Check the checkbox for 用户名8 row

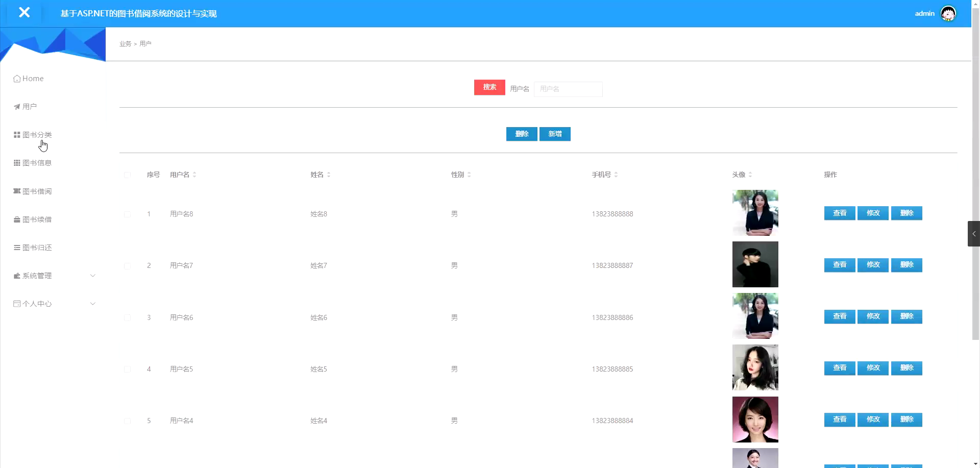click(127, 214)
